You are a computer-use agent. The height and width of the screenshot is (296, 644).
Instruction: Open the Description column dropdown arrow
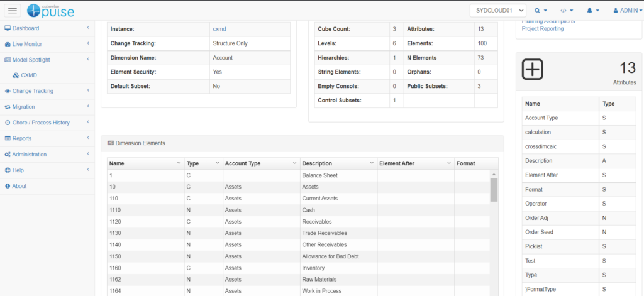pos(372,163)
